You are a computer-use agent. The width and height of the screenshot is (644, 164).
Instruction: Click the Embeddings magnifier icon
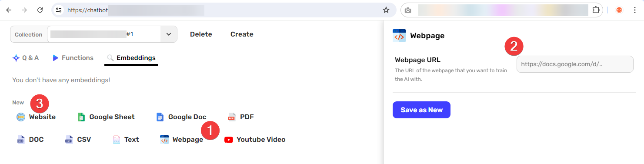tap(110, 58)
